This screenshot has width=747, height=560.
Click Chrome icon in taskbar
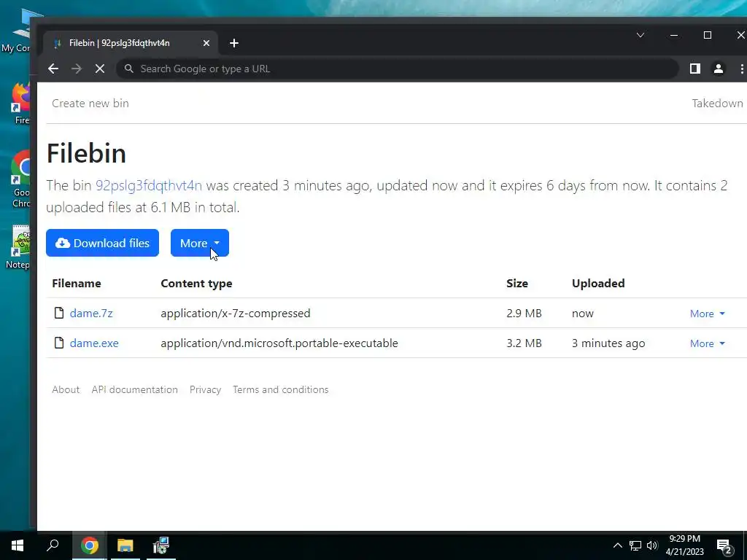[89, 545]
